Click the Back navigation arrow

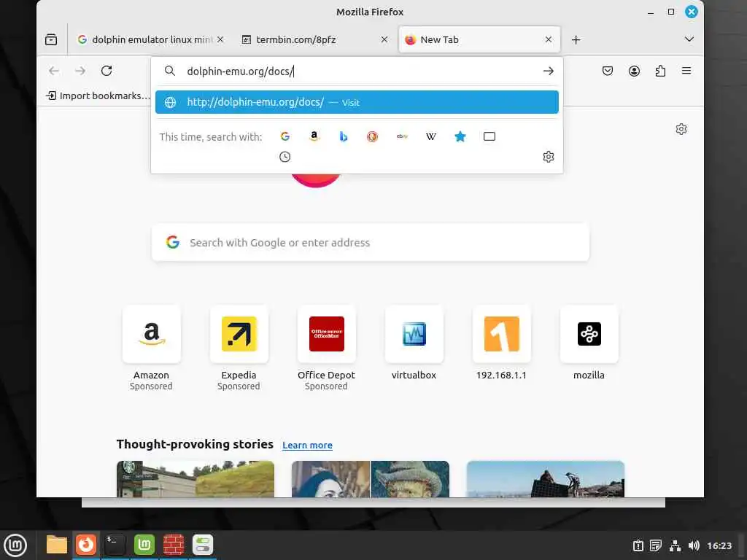[54, 71]
